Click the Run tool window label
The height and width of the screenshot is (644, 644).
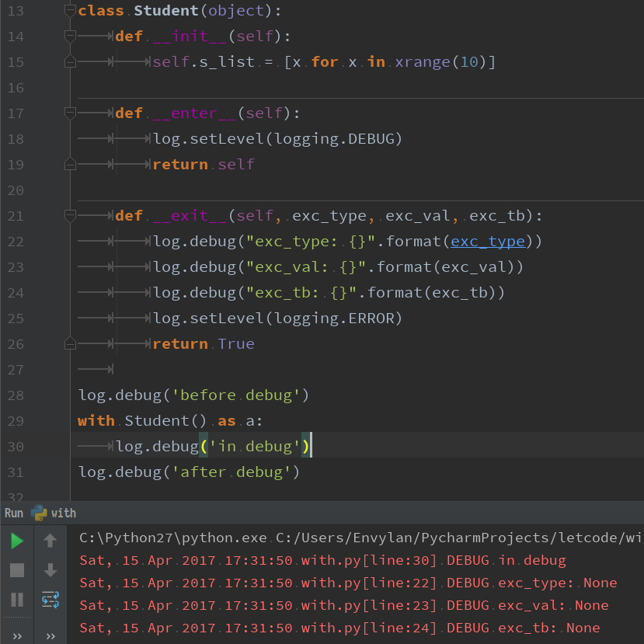(x=13, y=512)
